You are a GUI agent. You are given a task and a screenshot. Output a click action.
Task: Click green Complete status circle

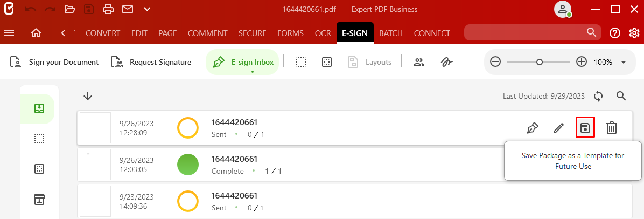pyautogui.click(x=188, y=164)
